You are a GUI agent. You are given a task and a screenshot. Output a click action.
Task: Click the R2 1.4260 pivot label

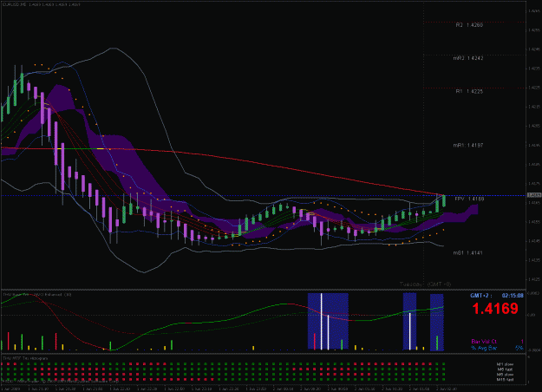[469, 25]
